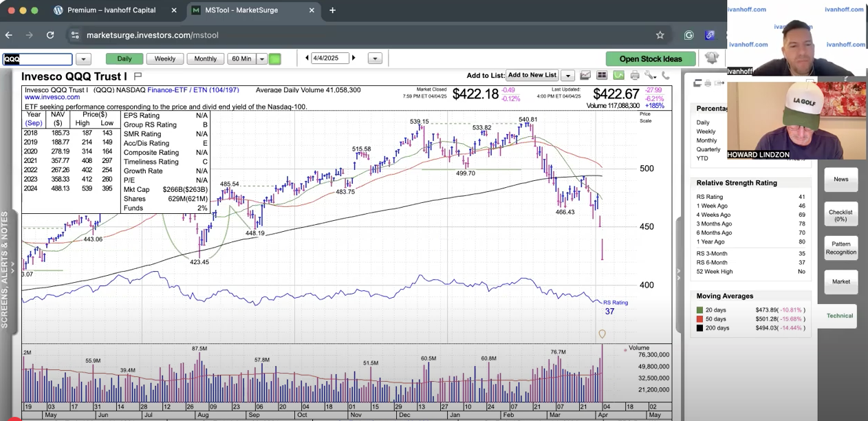Click the right panel pop-out window icon

(x=697, y=83)
